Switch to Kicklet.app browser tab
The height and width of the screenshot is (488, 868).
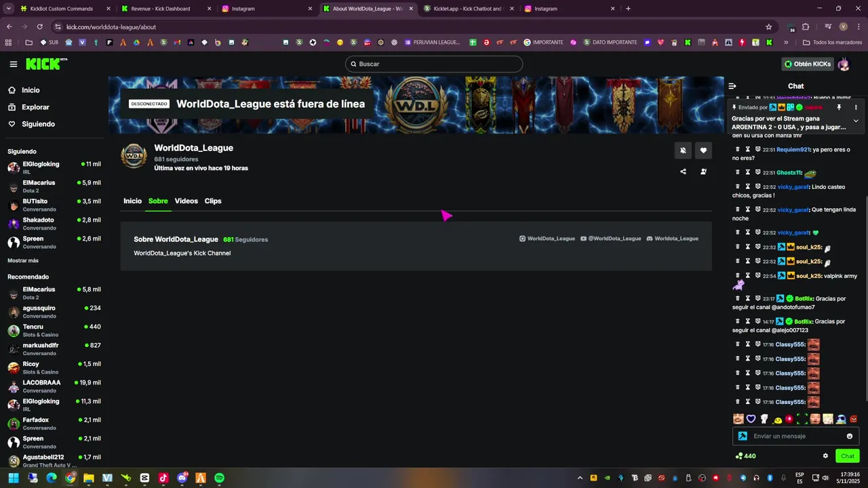click(467, 9)
